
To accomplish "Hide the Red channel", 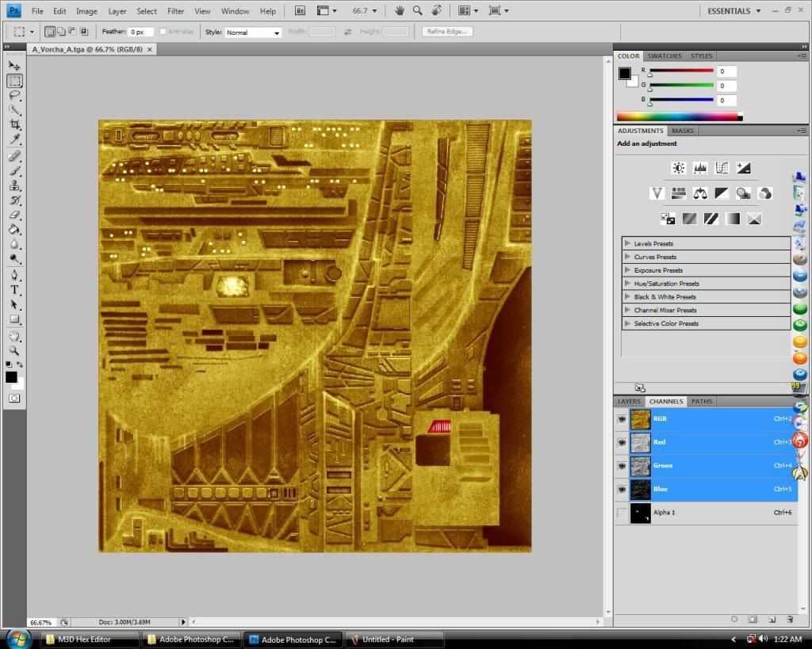I will pyautogui.click(x=622, y=442).
